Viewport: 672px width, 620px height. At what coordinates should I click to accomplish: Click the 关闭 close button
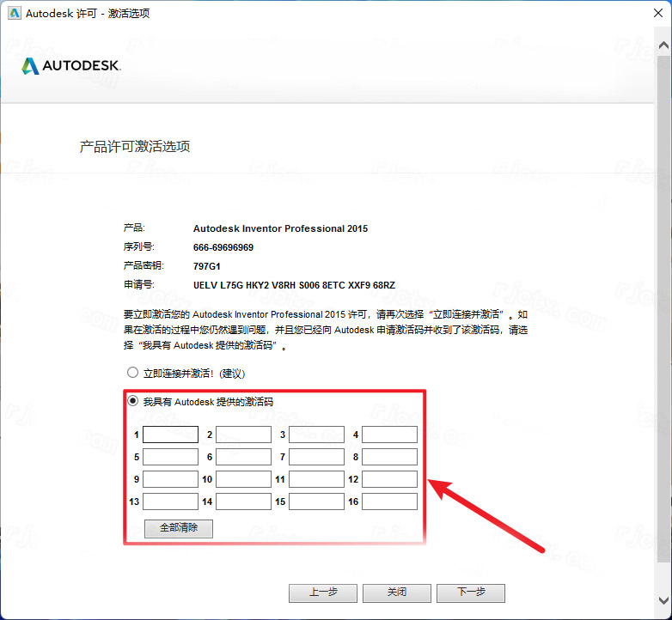point(397,593)
